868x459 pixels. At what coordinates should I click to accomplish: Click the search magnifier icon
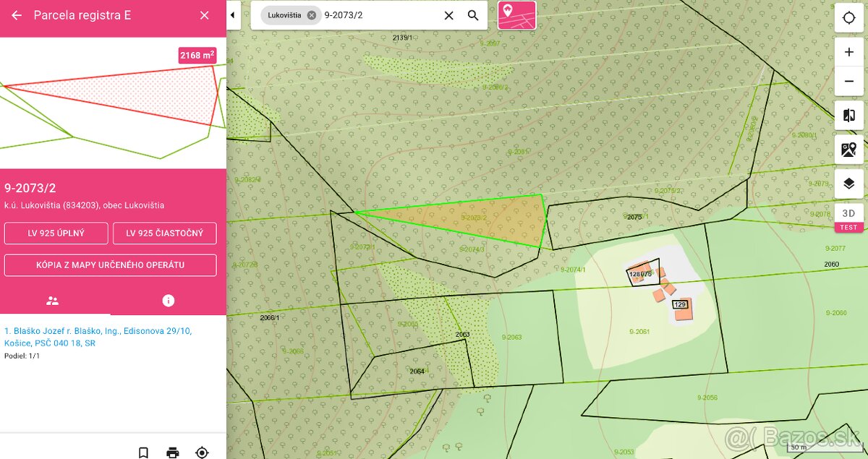[x=473, y=15]
